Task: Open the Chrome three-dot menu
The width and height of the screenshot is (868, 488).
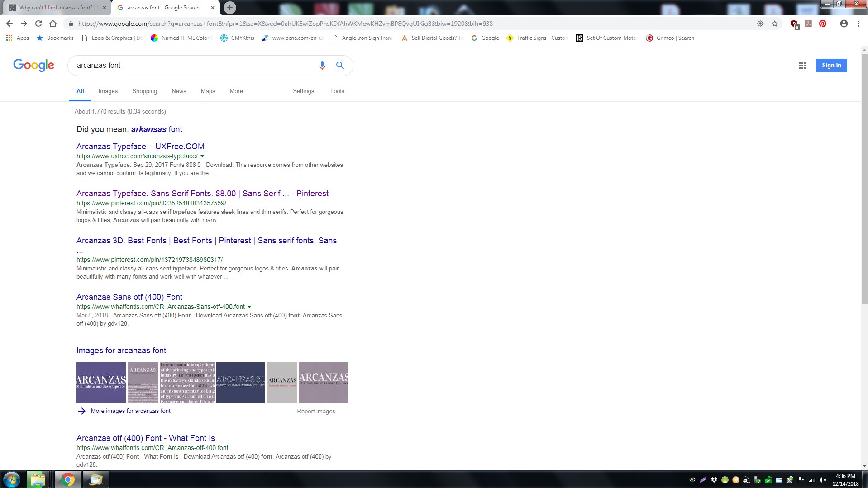Action: [x=858, y=24]
